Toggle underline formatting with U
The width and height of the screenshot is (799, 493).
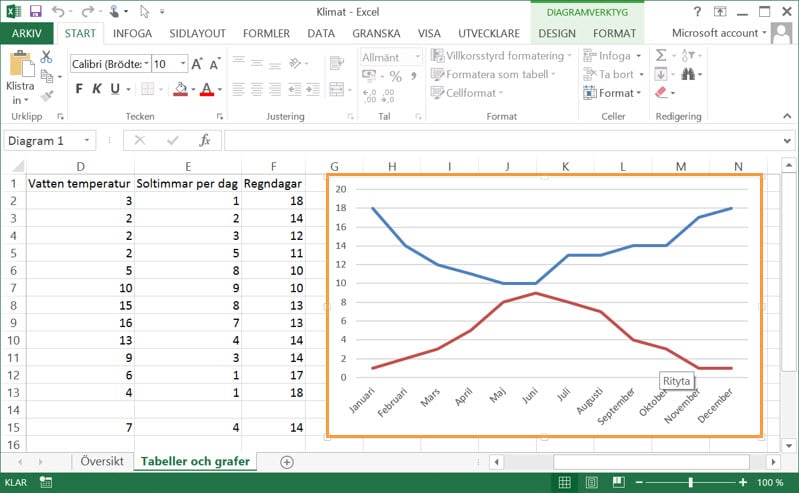point(115,89)
